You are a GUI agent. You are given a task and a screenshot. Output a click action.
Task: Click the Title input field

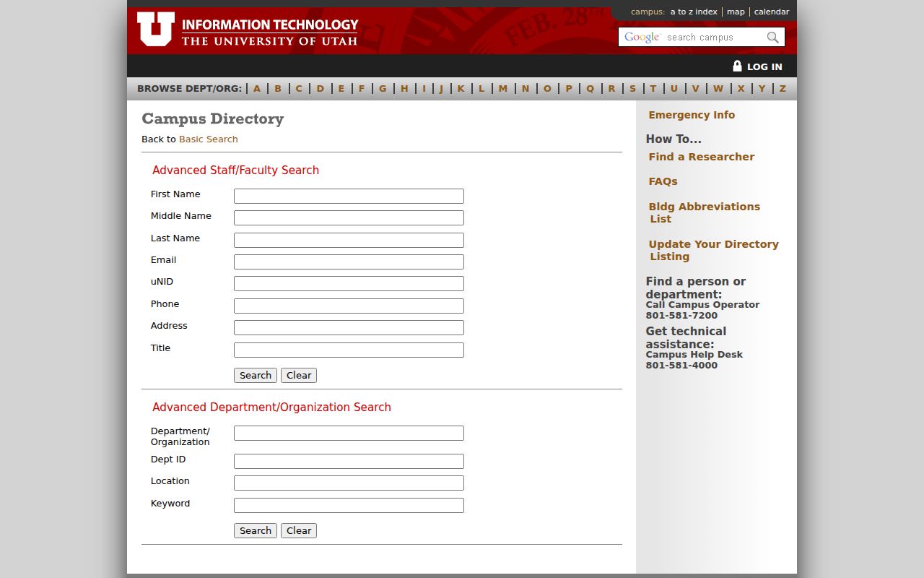(x=349, y=350)
